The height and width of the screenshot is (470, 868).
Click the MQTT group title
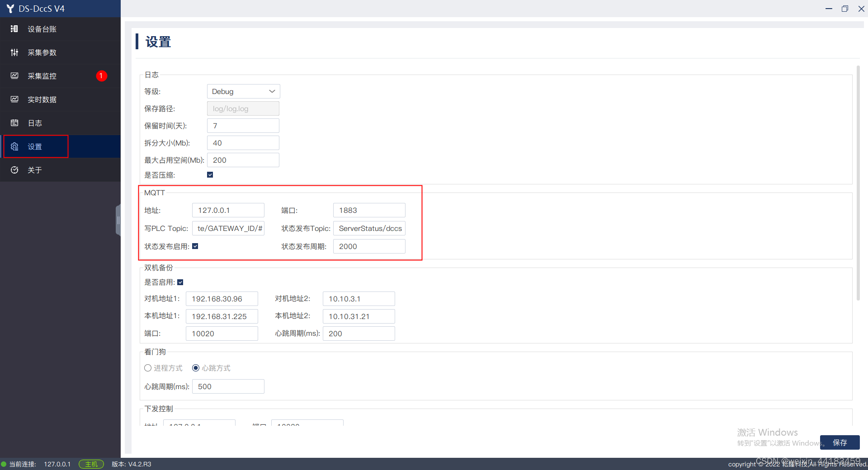tap(155, 193)
